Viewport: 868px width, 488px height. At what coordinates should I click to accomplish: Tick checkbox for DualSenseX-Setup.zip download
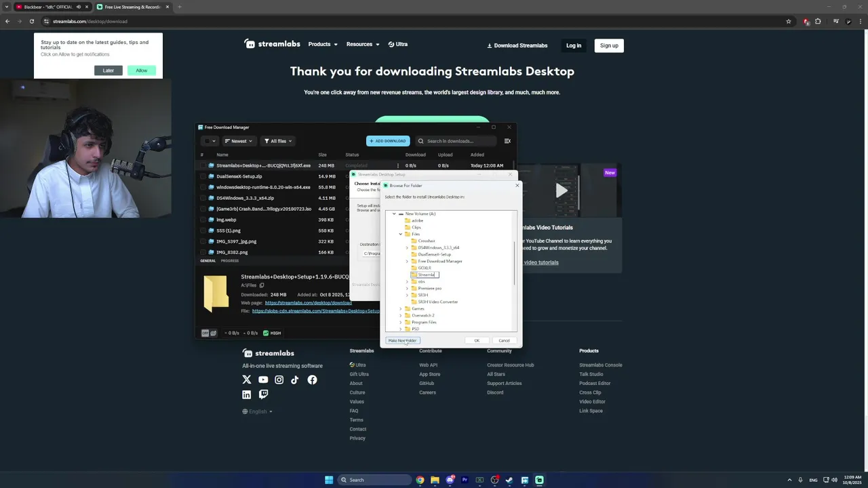(x=202, y=176)
